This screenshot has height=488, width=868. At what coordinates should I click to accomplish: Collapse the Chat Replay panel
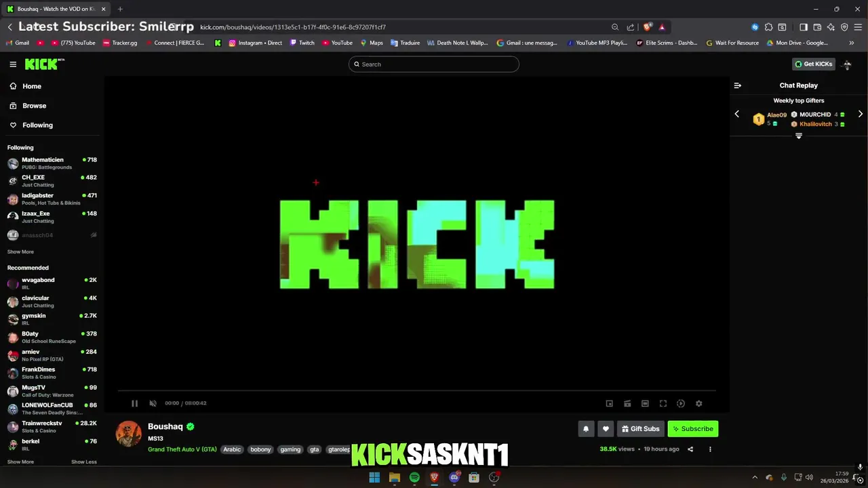click(x=738, y=85)
